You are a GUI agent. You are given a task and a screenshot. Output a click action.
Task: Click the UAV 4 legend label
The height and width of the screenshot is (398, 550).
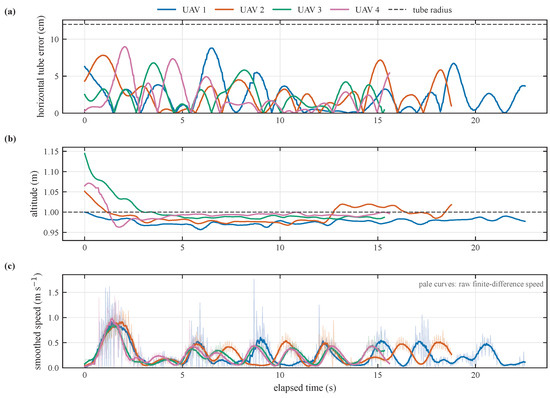[x=367, y=10]
